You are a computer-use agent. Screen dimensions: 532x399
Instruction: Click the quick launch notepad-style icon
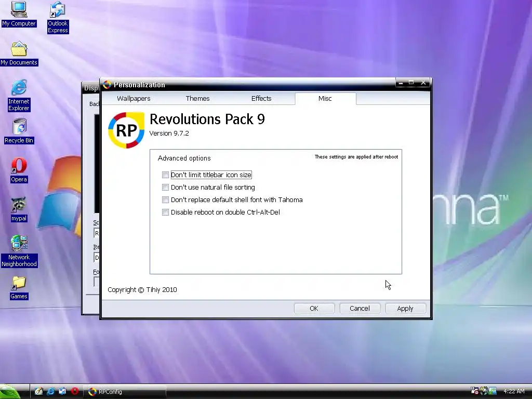point(38,391)
